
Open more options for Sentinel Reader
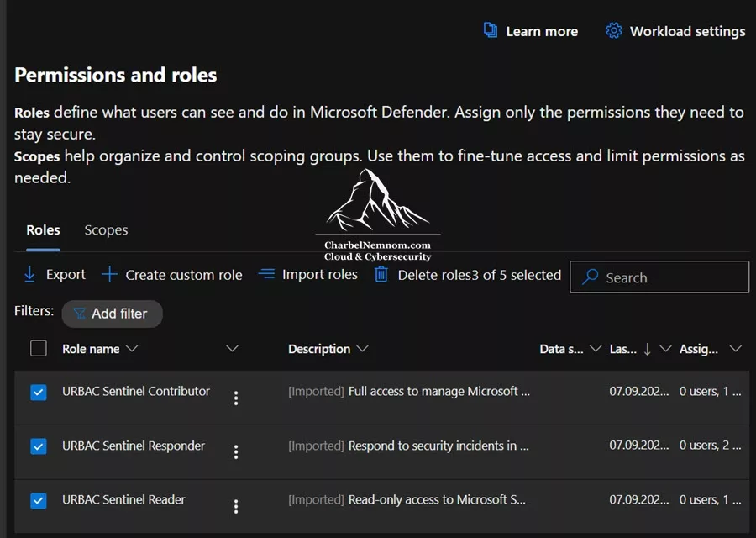coord(236,507)
